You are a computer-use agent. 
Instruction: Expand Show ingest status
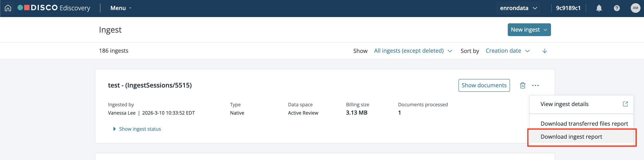coord(137,129)
